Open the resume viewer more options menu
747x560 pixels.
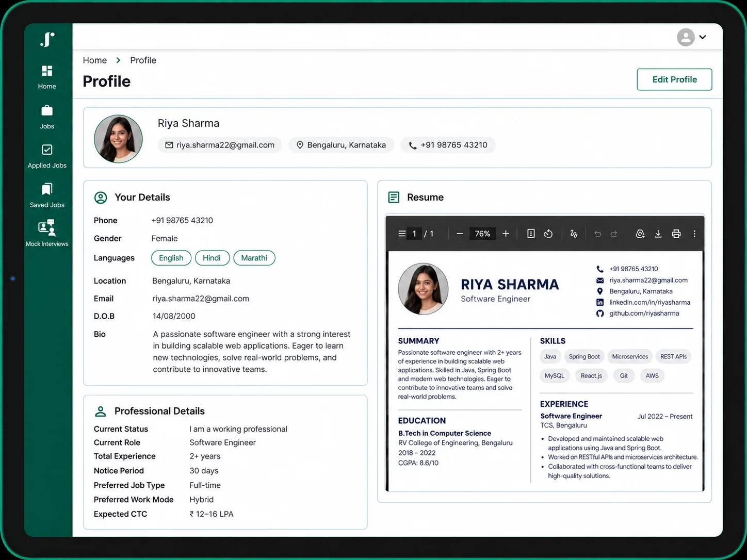694,234
